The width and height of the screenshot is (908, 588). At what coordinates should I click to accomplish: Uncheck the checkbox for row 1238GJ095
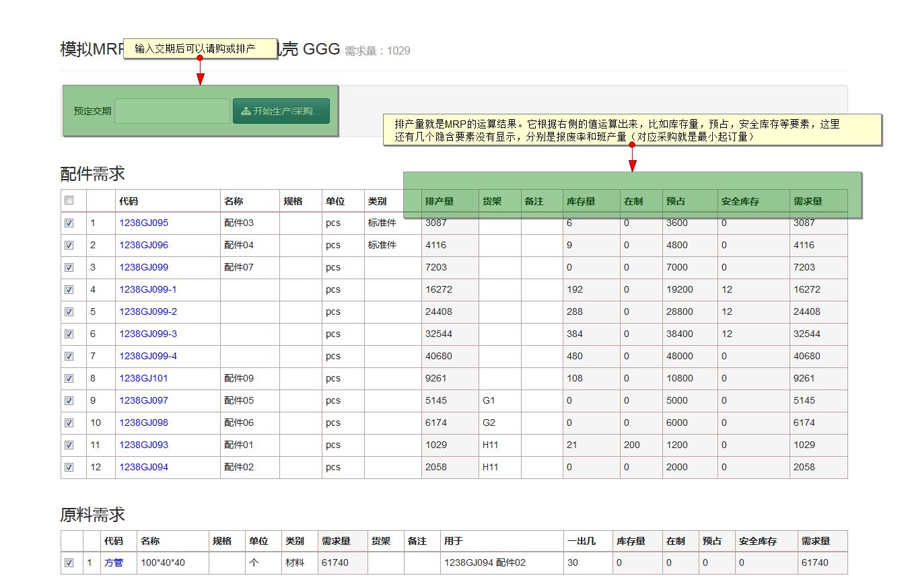(69, 223)
